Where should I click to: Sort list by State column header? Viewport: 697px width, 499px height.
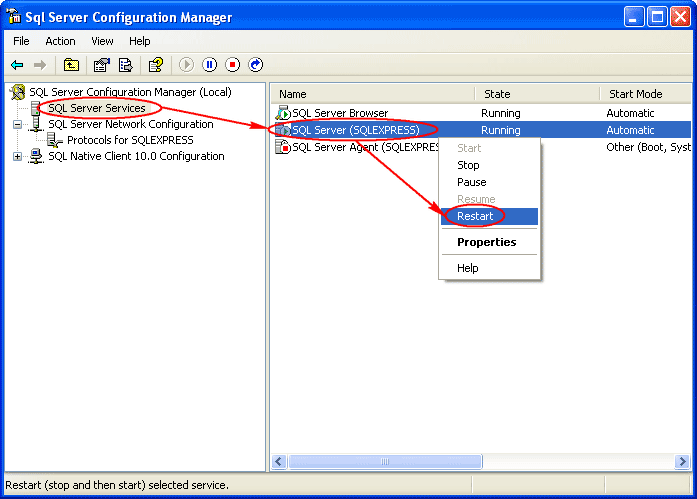(x=497, y=94)
